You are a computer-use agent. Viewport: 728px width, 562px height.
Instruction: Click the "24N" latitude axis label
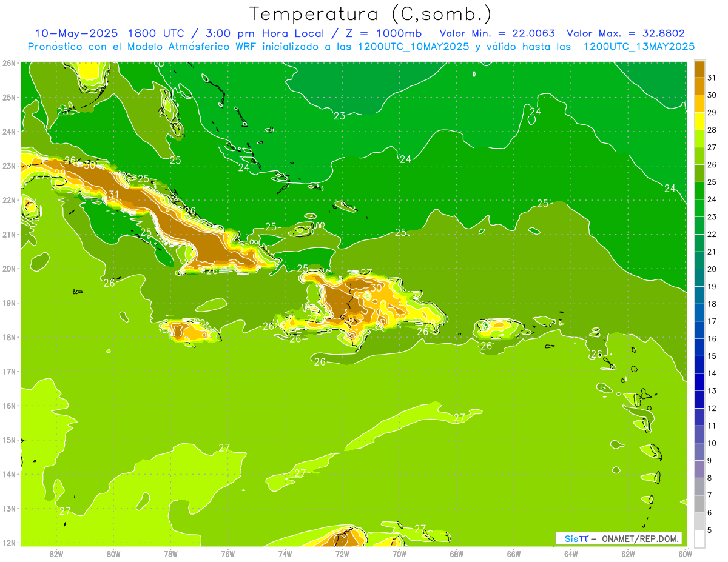[x=8, y=132]
